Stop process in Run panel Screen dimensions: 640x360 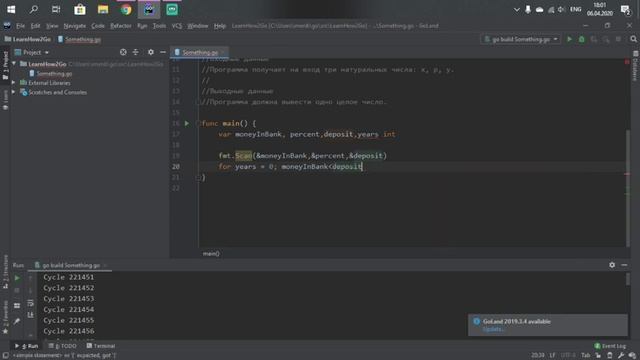pyautogui.click(x=17, y=291)
